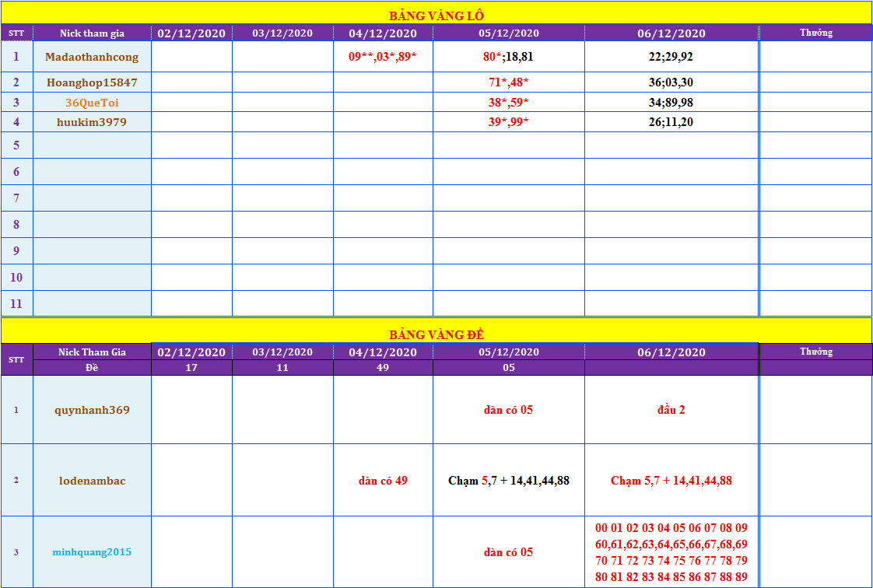873x588 pixels.
Task: Click the quynhanh369 nickname in Đề table
Action: click(x=92, y=410)
